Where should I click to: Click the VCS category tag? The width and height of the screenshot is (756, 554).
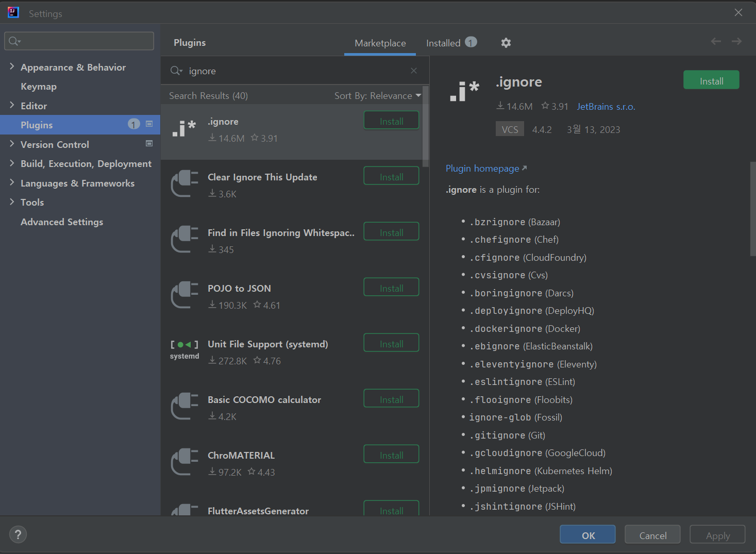pos(510,129)
